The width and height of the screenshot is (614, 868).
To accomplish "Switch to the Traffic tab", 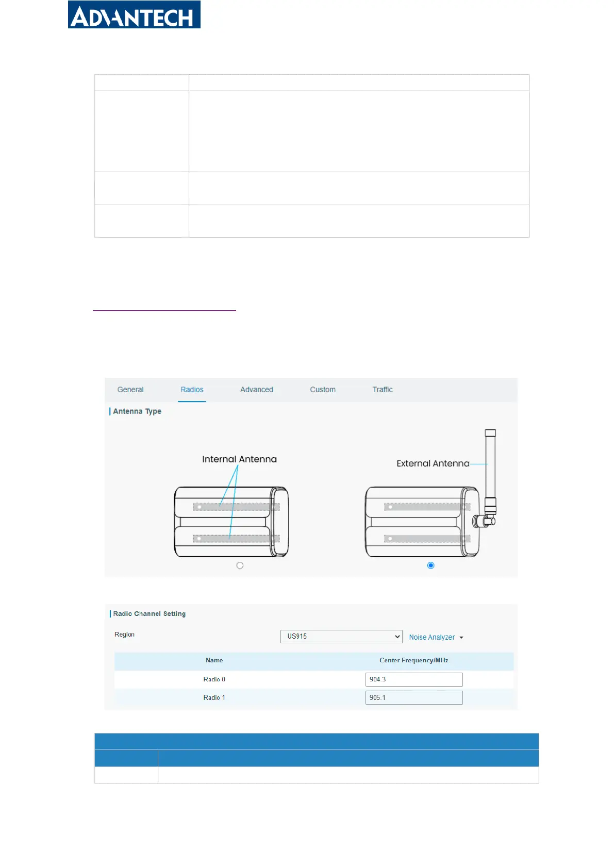I will (383, 390).
